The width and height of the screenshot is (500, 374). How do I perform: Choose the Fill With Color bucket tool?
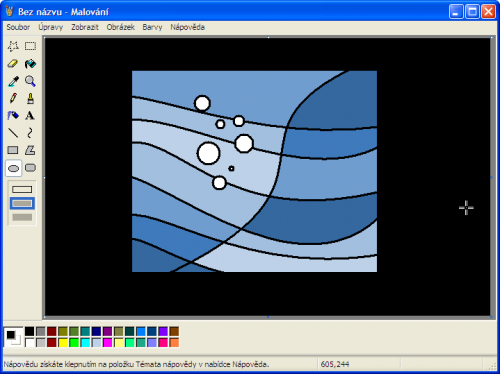30,64
